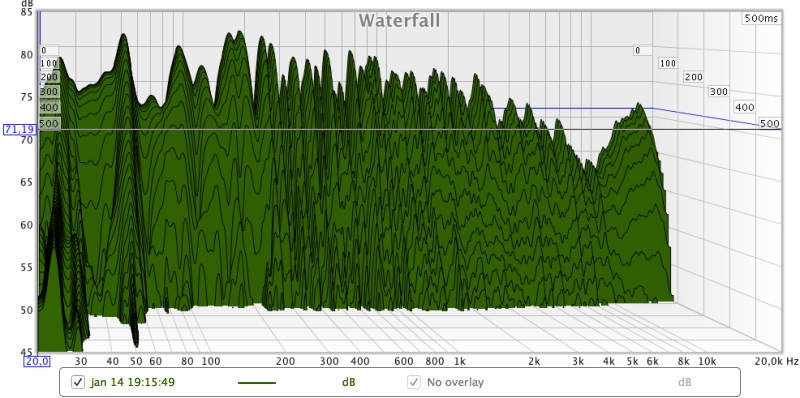Toggle the No overlay checkbox

414,382
